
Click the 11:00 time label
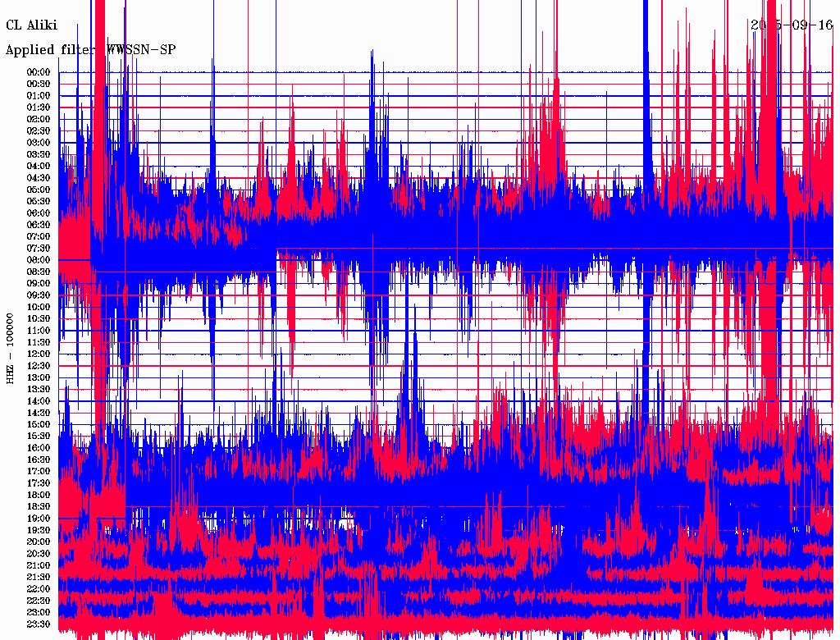[39, 331]
